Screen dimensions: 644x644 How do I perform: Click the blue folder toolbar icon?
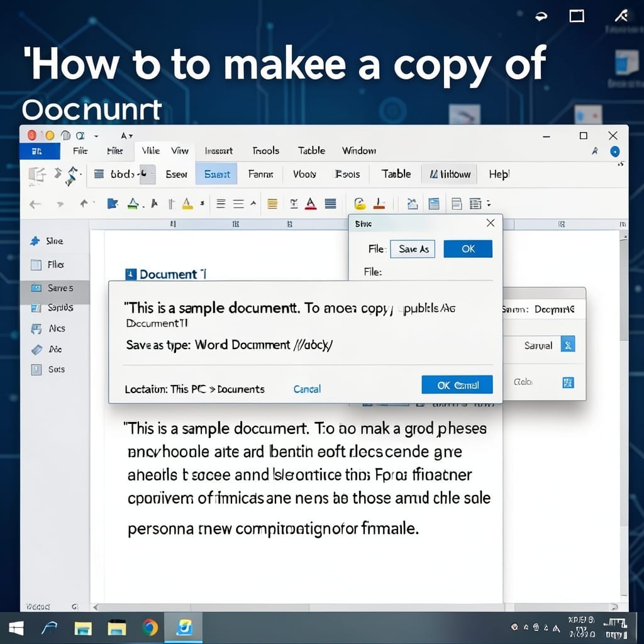pos(112,203)
